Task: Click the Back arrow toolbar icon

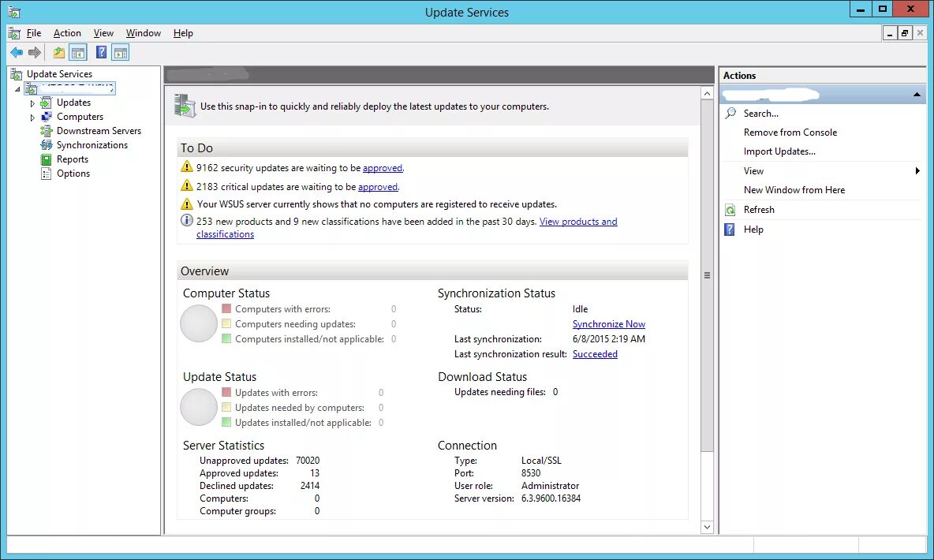Action: pyautogui.click(x=17, y=53)
